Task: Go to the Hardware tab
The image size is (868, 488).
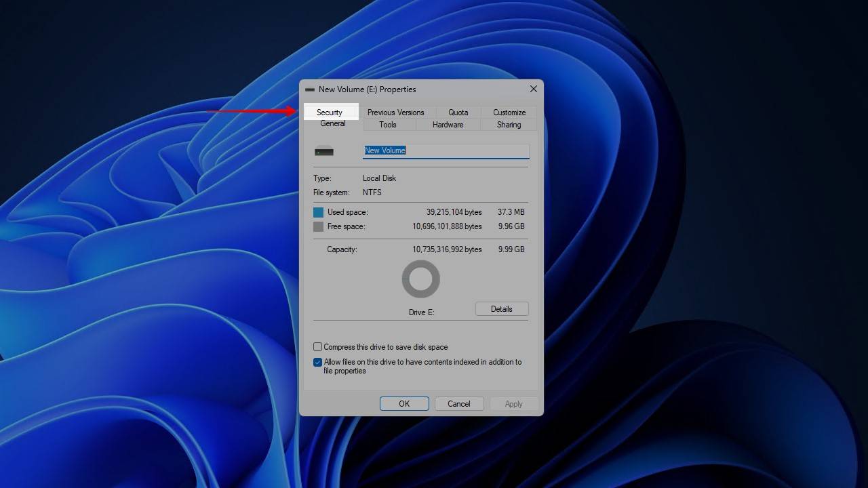Action: point(448,125)
